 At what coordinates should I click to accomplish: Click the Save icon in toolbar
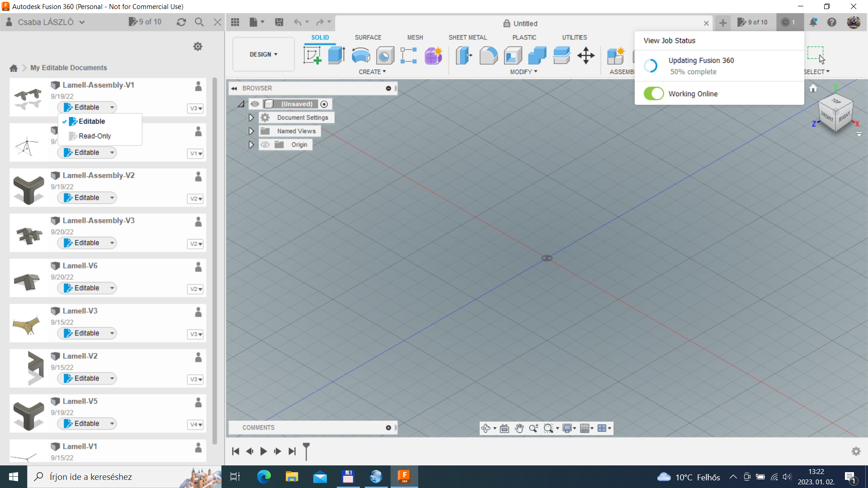[279, 22]
